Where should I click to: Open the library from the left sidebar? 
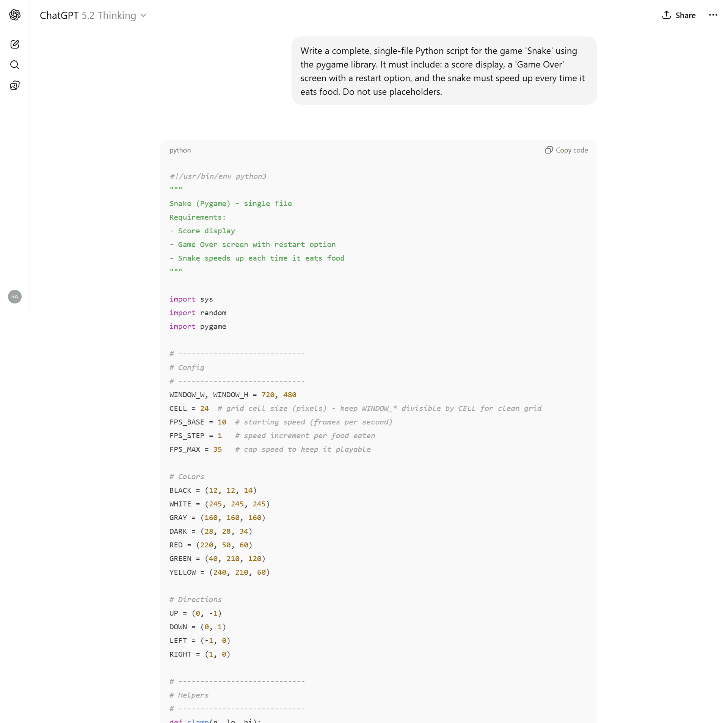pos(15,85)
